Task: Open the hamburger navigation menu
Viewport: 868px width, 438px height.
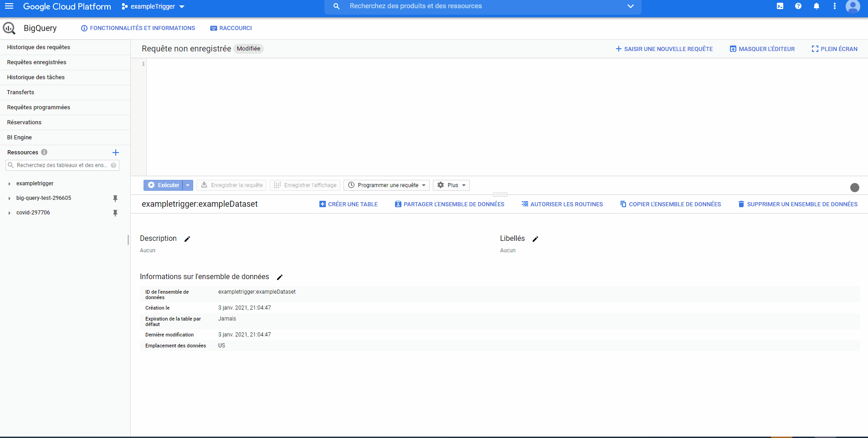Action: (9, 6)
